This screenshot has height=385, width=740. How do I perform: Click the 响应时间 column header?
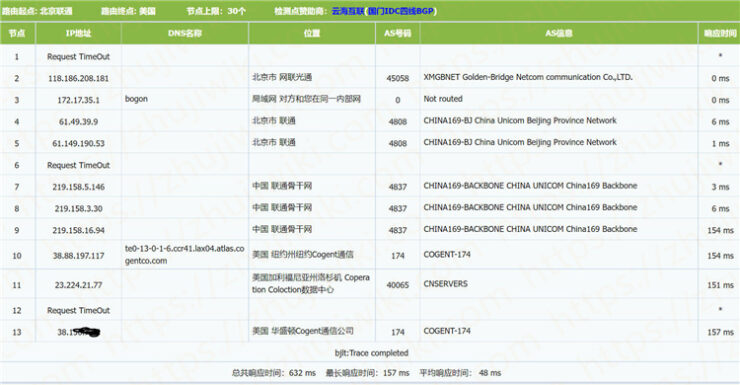click(720, 33)
